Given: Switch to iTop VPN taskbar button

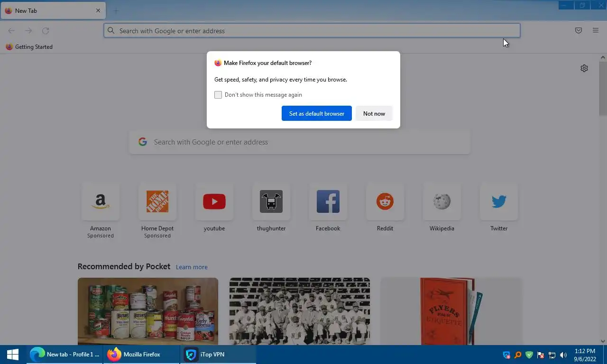Looking at the screenshot, I should pos(218,355).
